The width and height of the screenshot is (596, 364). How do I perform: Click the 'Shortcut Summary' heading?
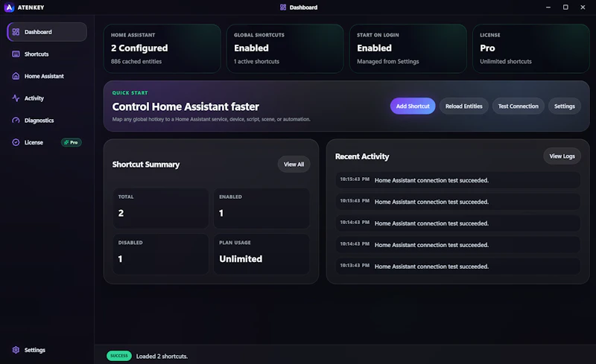click(x=145, y=165)
